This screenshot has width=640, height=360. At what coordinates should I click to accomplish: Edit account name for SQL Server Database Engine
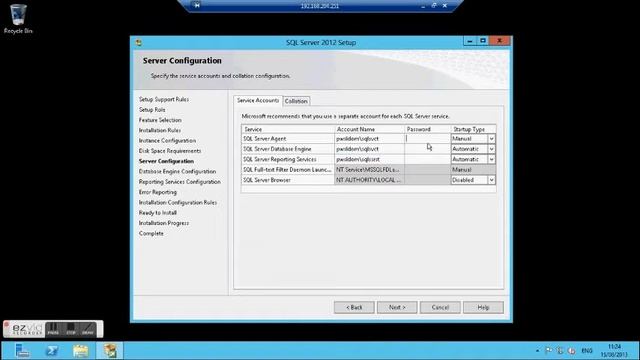tap(369, 149)
